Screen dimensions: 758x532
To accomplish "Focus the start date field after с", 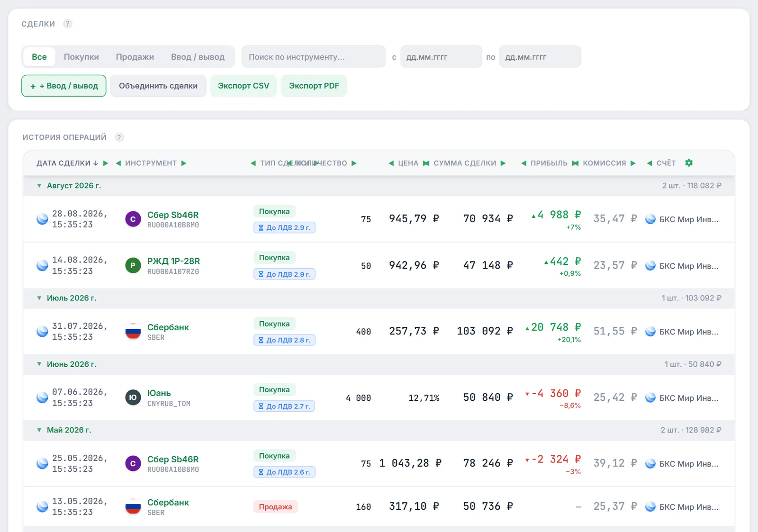I will (441, 57).
